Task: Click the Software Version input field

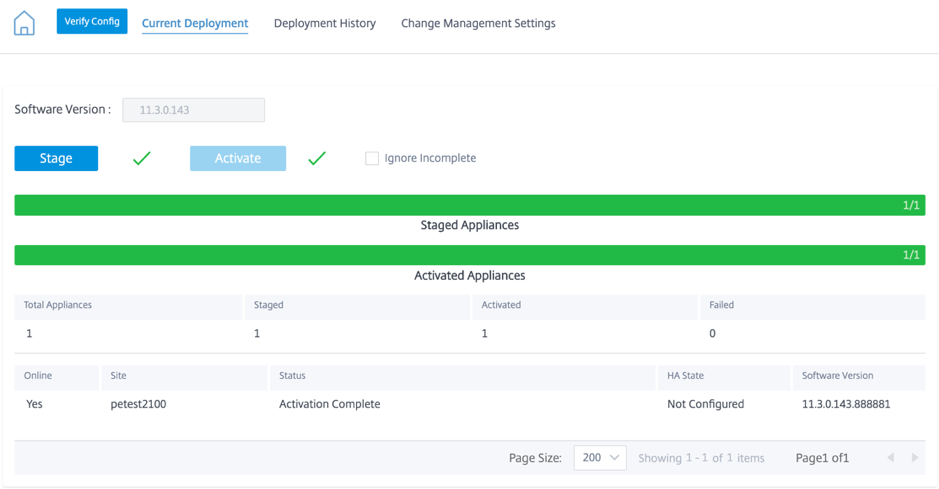Action: [x=193, y=110]
